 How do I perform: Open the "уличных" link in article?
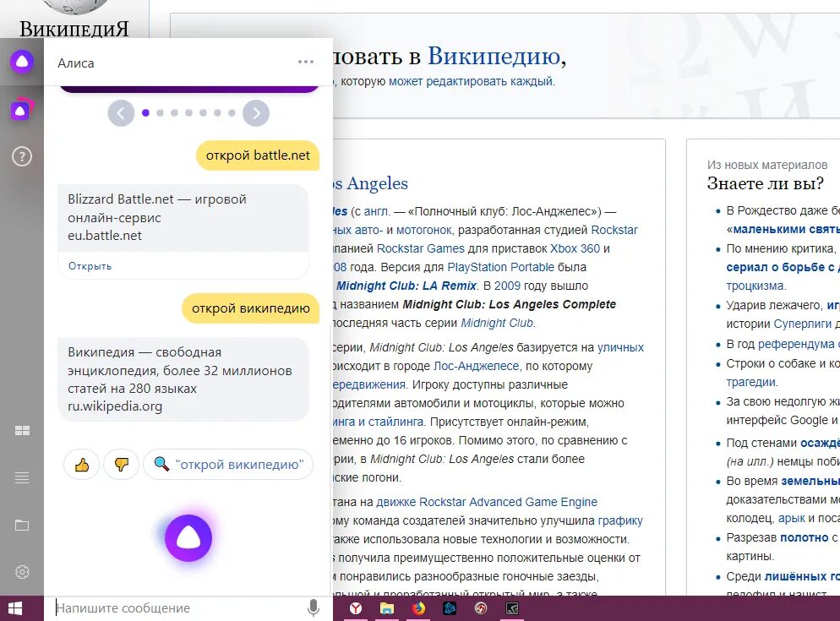click(x=621, y=347)
